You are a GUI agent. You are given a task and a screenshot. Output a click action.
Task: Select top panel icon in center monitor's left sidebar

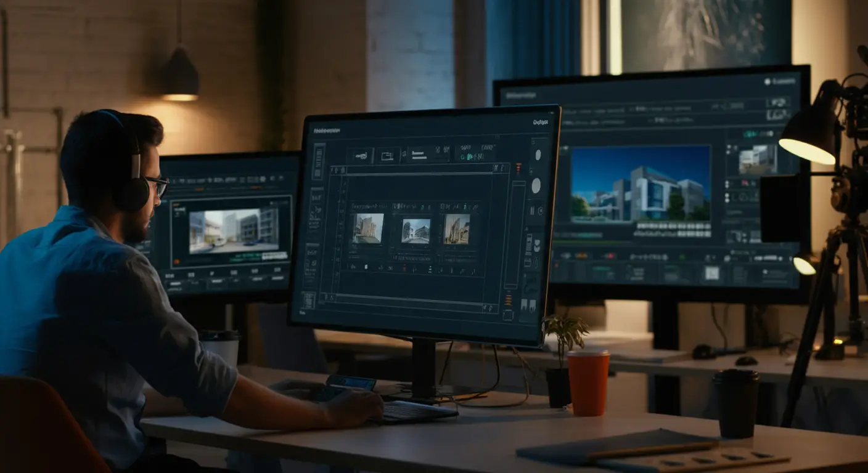319,161
